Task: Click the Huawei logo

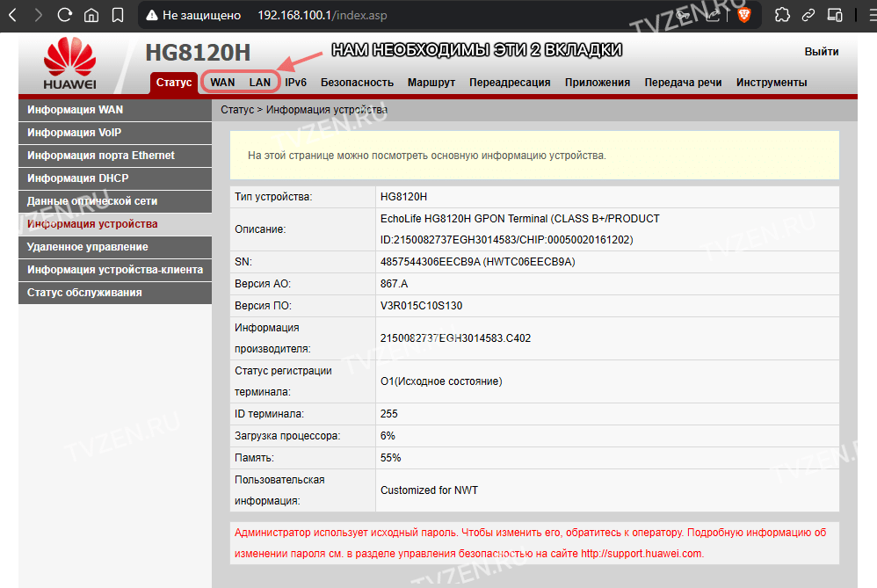Action: tap(70, 63)
